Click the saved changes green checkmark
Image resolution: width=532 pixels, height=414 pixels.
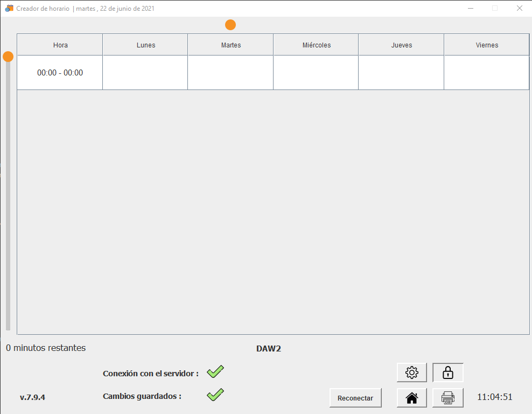coord(215,395)
